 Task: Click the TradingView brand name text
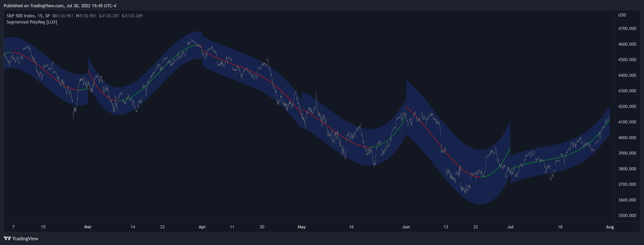click(x=25, y=239)
